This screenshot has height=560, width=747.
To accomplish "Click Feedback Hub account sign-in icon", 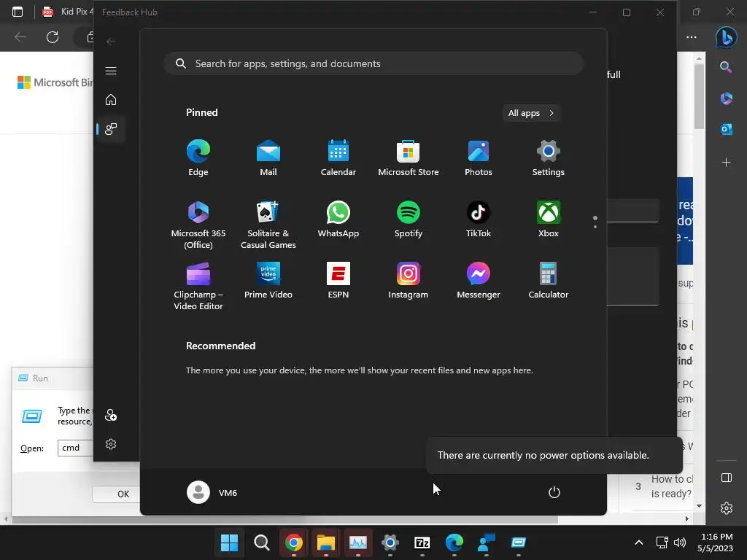I will click(x=111, y=415).
